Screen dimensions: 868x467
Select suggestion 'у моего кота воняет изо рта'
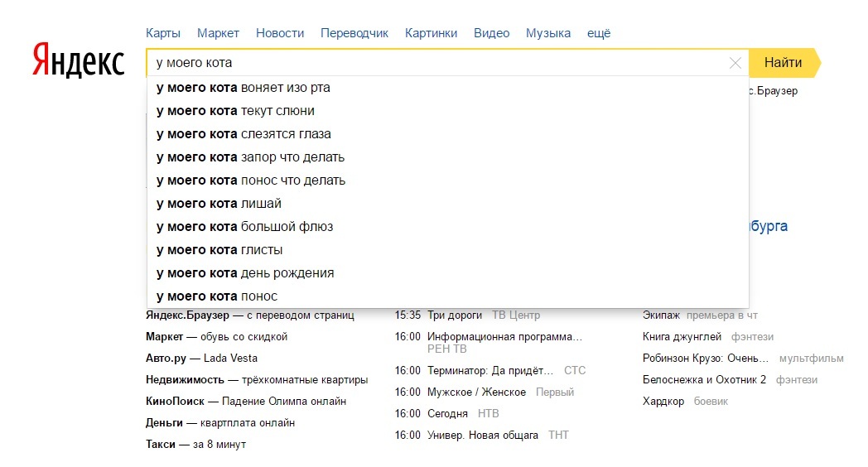tap(244, 88)
